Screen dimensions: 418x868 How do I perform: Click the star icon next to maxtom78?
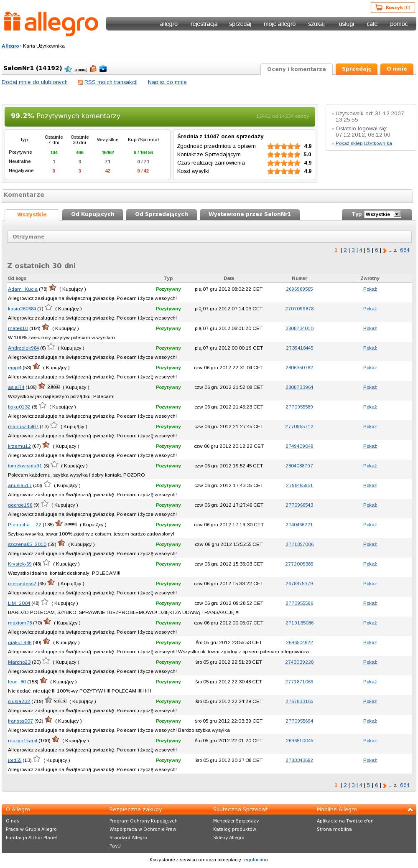click(x=47, y=622)
